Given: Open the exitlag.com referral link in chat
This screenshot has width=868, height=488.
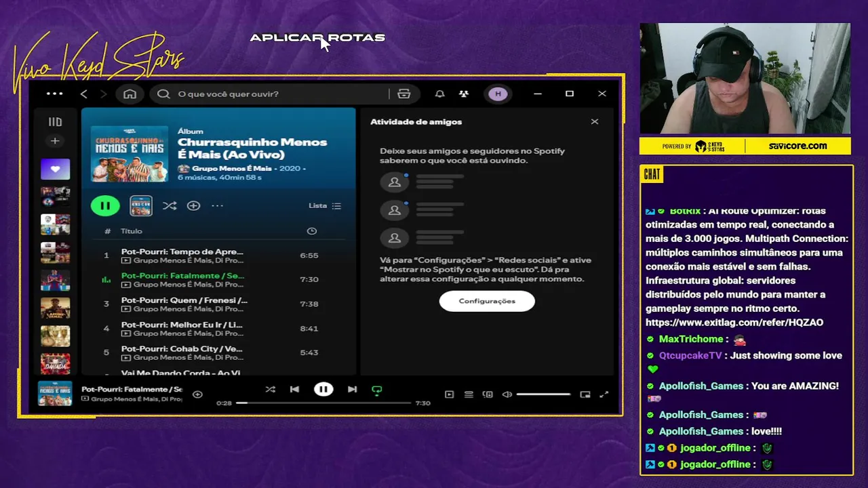Looking at the screenshot, I should point(734,323).
